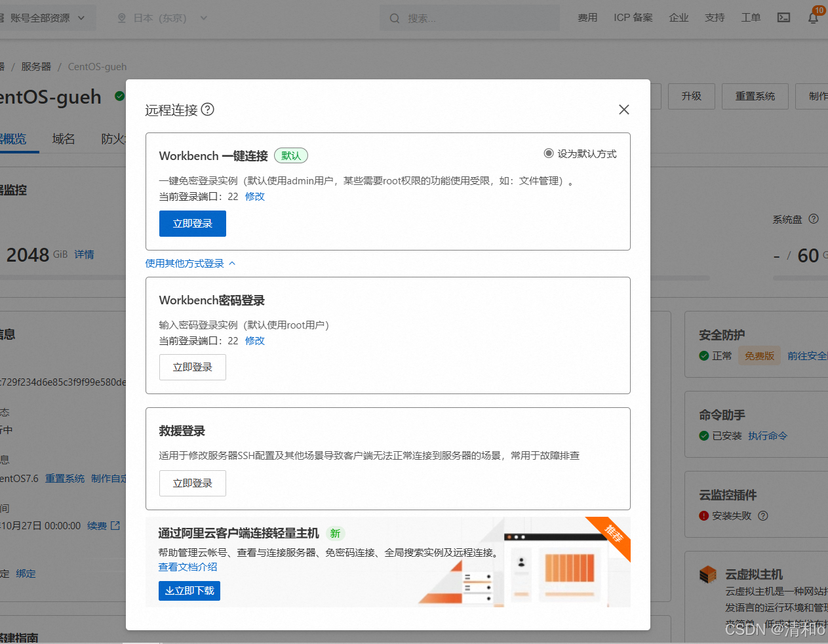This screenshot has height=644, width=828.
Task: Click green 已安装 status icon
Action: 704,436
